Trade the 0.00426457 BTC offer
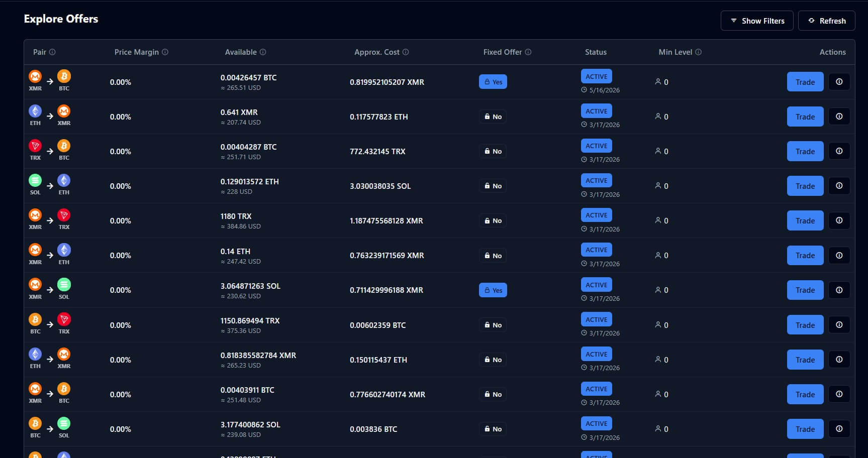 click(x=805, y=82)
